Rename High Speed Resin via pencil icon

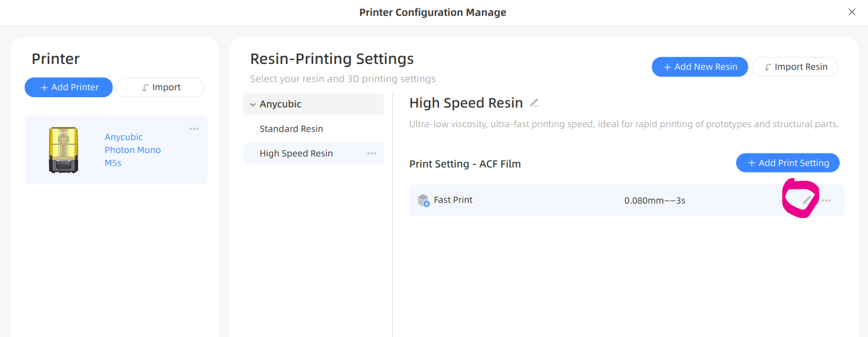535,103
